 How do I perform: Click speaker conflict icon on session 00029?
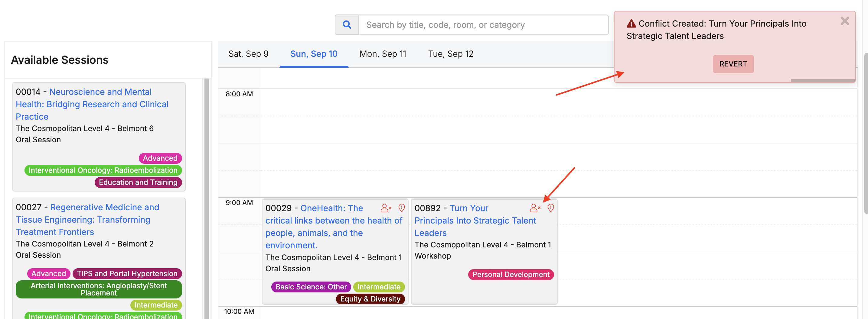pyautogui.click(x=386, y=208)
